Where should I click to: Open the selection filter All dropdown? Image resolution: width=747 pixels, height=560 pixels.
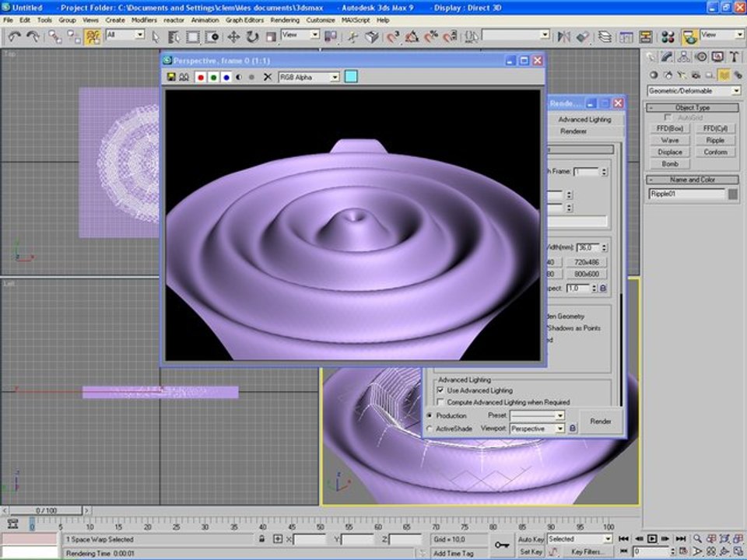click(x=124, y=35)
